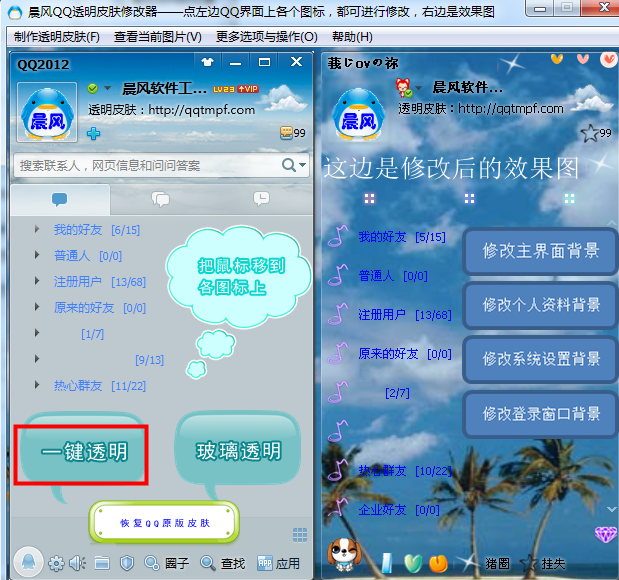Image resolution: width=619 pixels, height=580 pixels.
Task: Open the 查看当前图片(V) menu
Action: (158, 37)
